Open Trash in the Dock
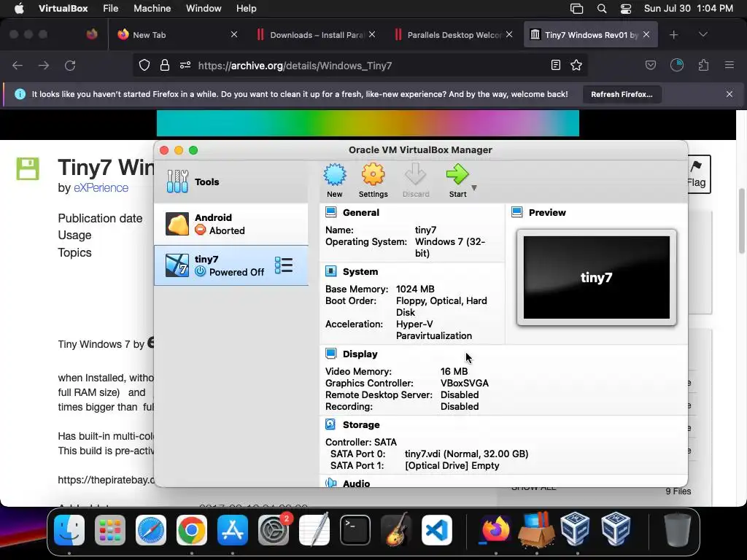This screenshot has height=560, width=747. click(x=677, y=530)
